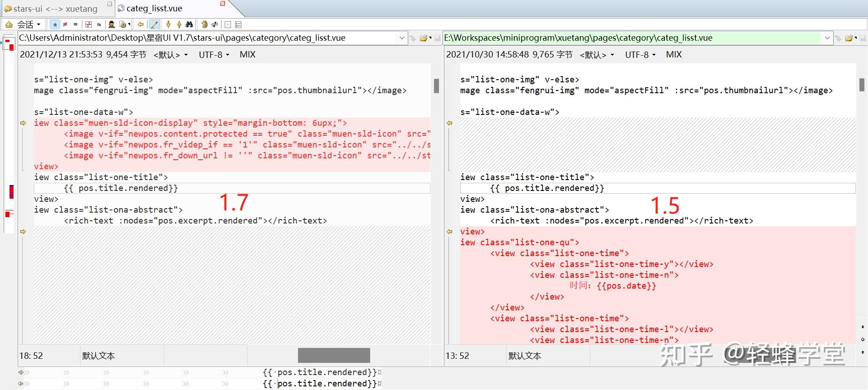Screen dimensions: 868x390
Task: Click left pane MIX line-ending label
Action: pyautogui.click(x=247, y=55)
